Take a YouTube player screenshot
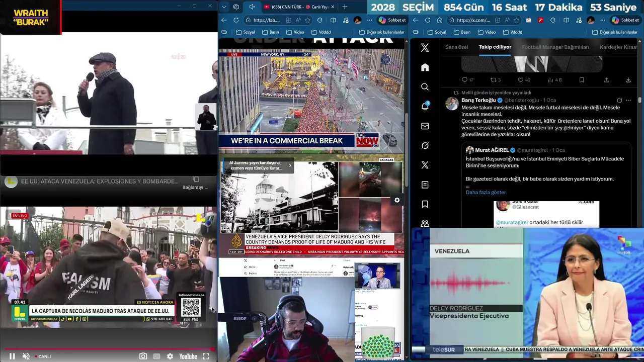 [x=143, y=356]
